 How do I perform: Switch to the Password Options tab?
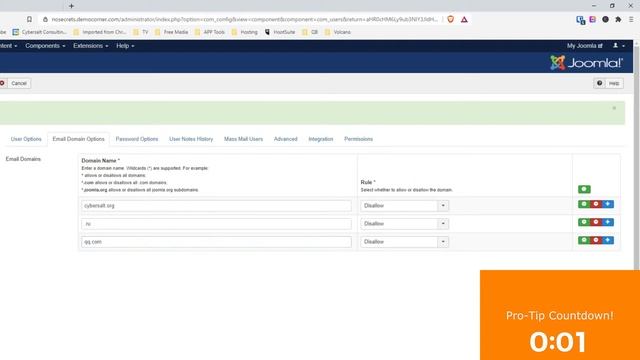137,139
